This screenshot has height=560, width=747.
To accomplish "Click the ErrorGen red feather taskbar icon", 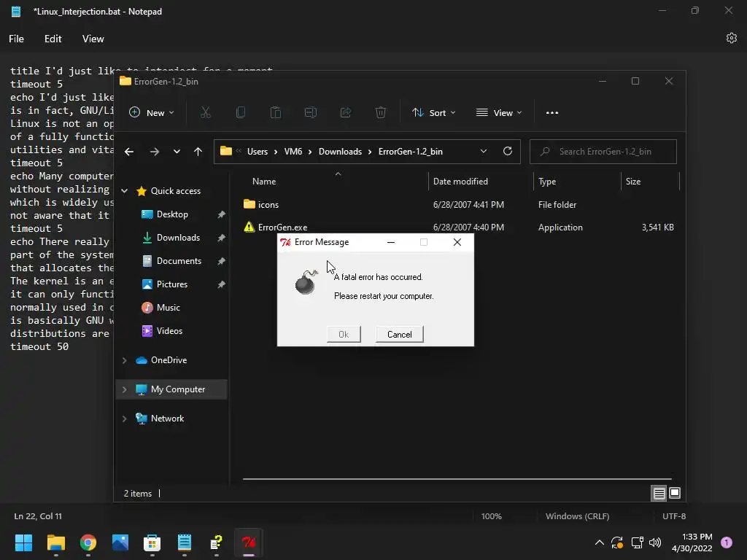I will (248, 542).
